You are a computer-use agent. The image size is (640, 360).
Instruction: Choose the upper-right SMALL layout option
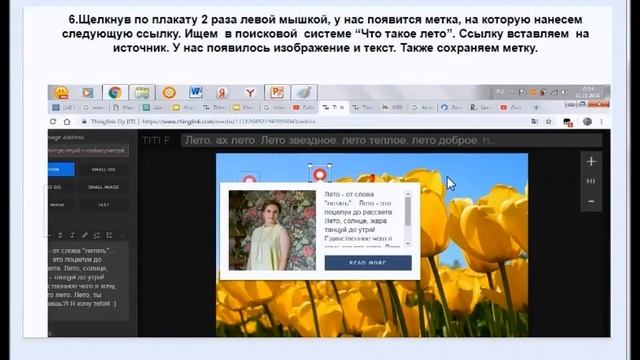pos(103,169)
